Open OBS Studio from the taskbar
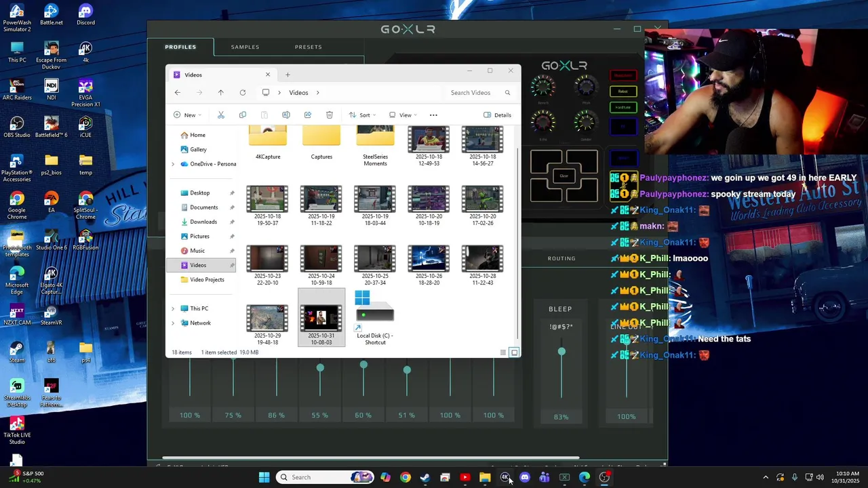The height and width of the screenshot is (488, 868). pos(604,477)
